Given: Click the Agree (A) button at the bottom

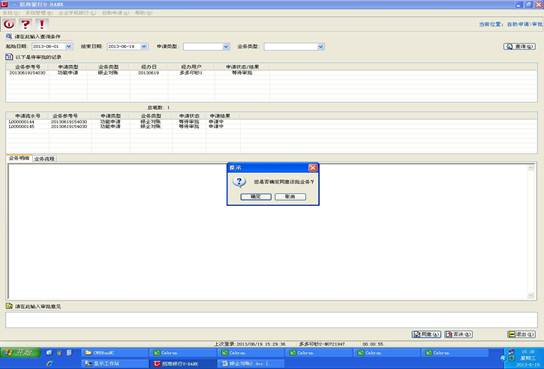Looking at the screenshot, I should point(426,334).
